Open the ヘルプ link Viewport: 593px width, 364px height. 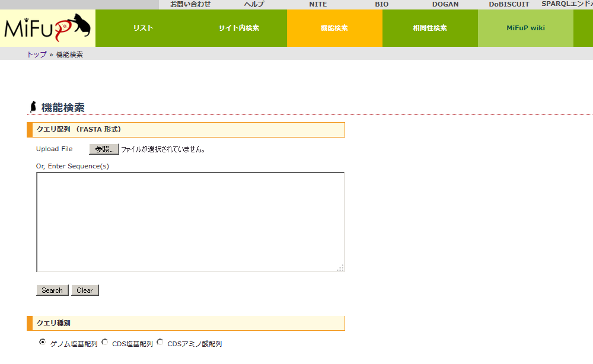click(254, 4)
